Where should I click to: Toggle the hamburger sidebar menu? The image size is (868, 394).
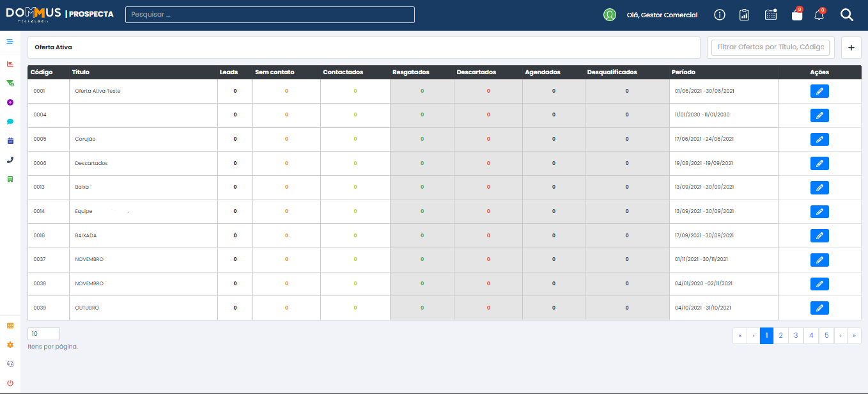coord(10,42)
